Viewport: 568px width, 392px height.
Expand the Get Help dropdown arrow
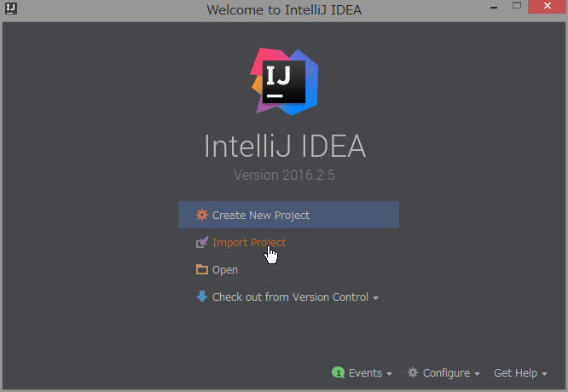[545, 374]
